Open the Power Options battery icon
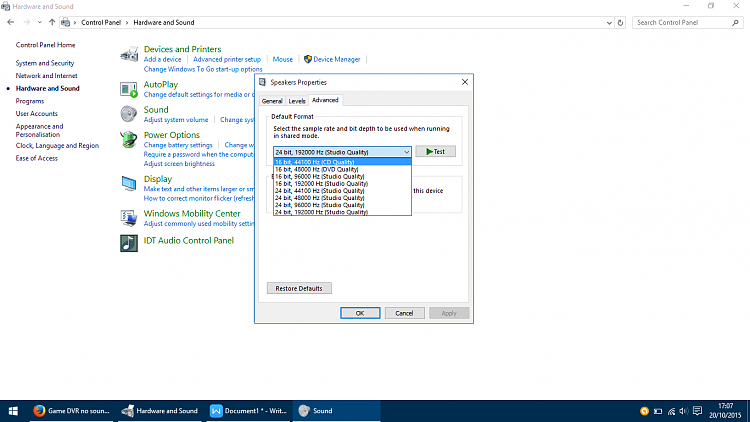This screenshot has height=422, width=750. click(x=129, y=139)
